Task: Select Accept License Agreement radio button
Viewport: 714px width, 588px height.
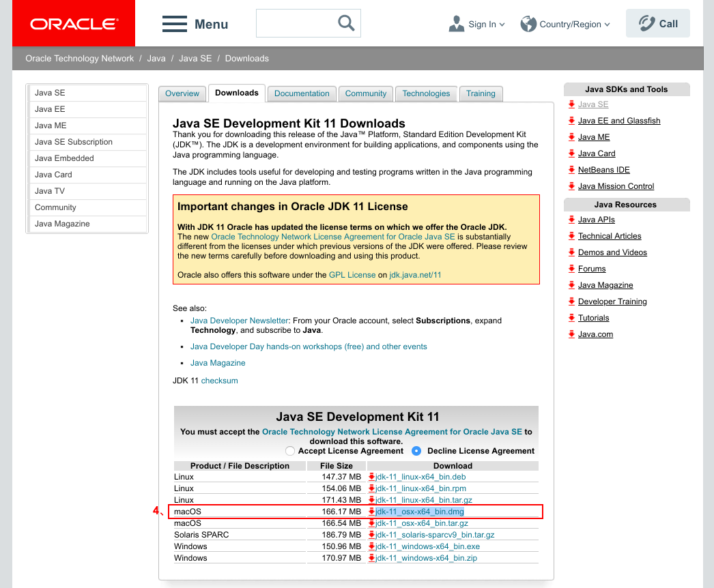Action: pos(289,451)
